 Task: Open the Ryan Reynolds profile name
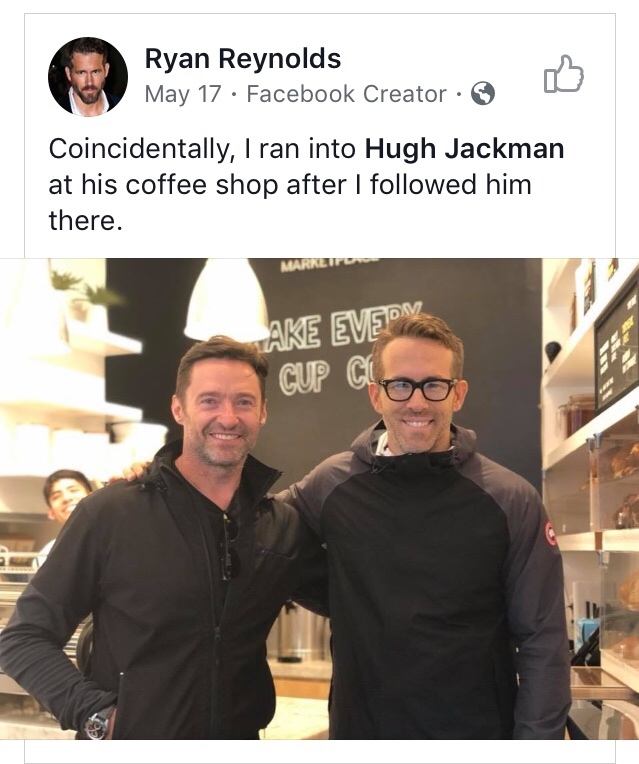[x=243, y=59]
